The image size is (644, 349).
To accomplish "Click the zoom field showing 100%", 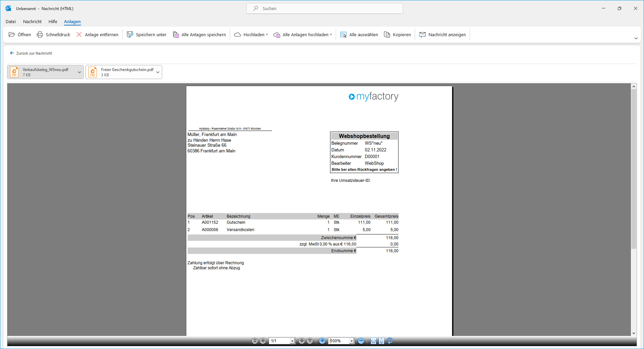I will pos(339,341).
